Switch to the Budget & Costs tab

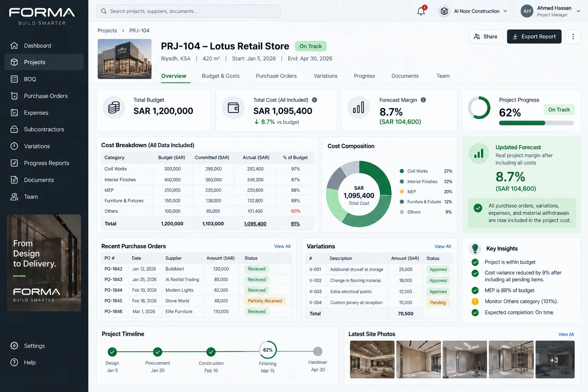coord(221,76)
